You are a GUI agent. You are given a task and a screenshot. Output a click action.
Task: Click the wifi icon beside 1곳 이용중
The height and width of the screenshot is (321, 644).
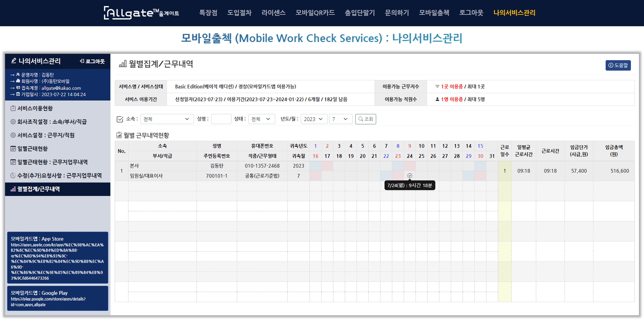[x=437, y=86]
